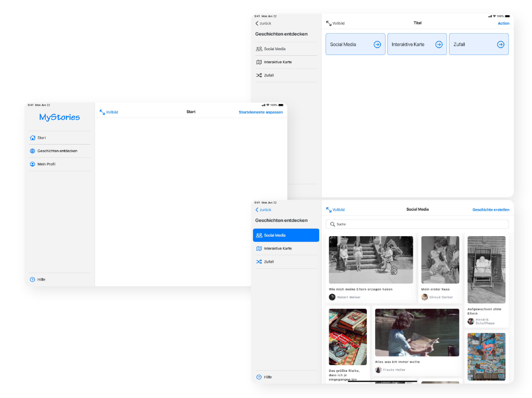Viewport: 532px width, 398px height.
Task: Go back using the zurück chevron in the Titel window
Action: 257,23
